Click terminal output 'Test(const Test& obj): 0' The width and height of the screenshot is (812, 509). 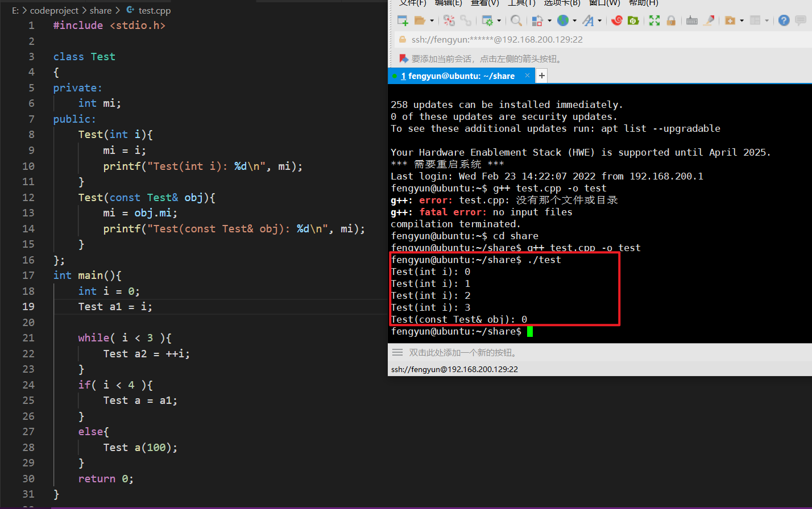[459, 320]
